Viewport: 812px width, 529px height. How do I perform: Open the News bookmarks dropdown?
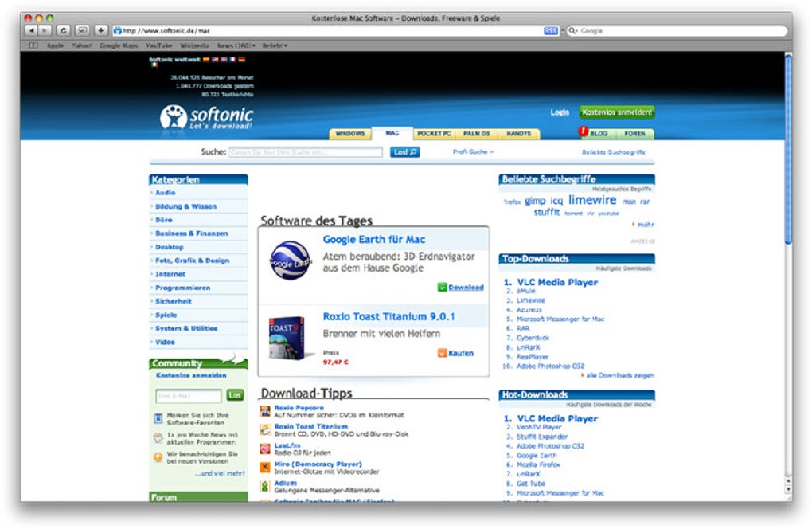[x=236, y=45]
